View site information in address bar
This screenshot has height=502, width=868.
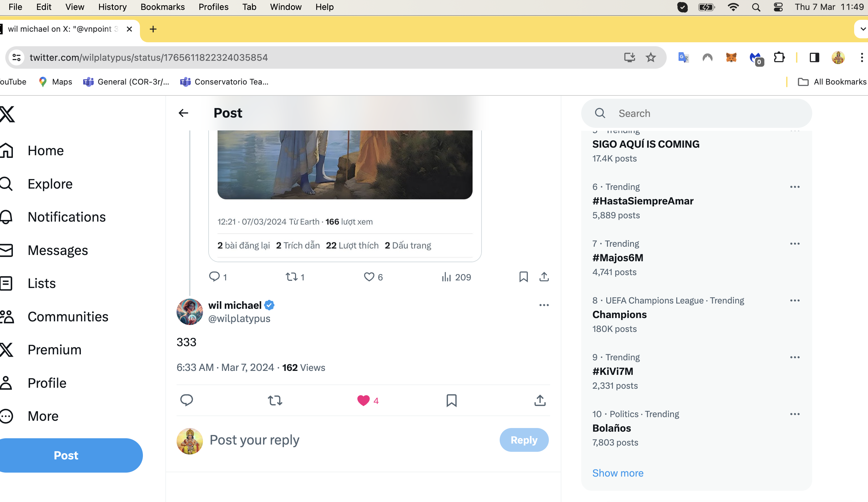click(16, 57)
